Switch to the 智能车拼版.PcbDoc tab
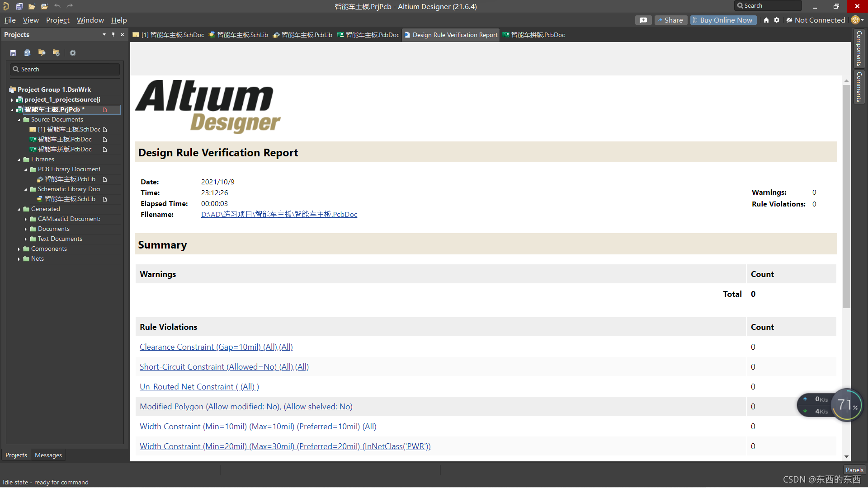Screen dimensions: 868x488 coord(533,35)
